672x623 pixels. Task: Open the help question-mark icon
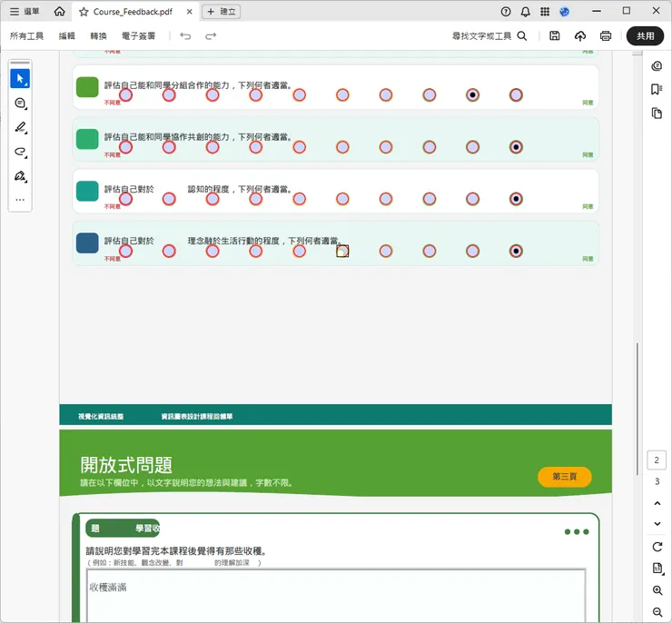click(x=506, y=12)
